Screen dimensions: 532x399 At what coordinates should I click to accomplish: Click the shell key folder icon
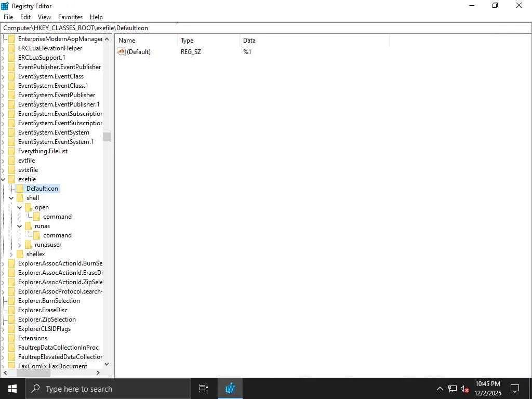[x=20, y=198]
